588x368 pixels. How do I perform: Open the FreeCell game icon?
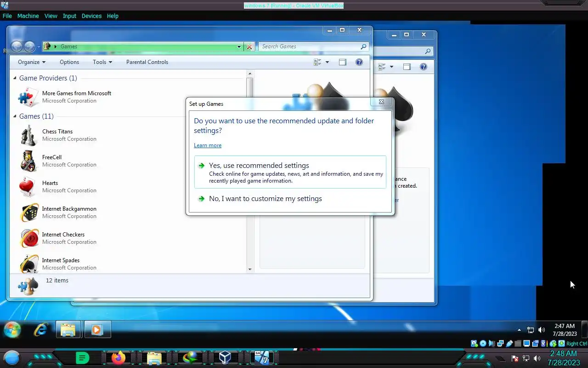click(x=29, y=161)
